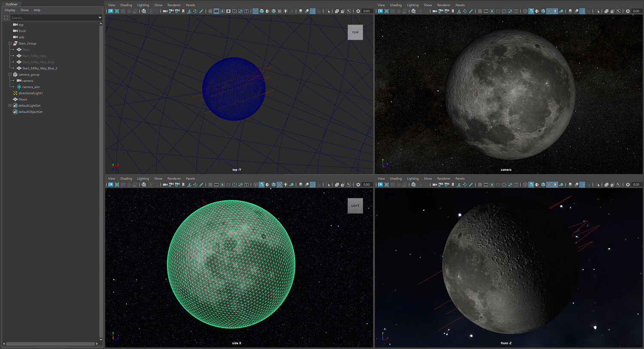644x349 pixels.
Task: Toggle wireframe shading in the top panel
Action: (x=255, y=11)
